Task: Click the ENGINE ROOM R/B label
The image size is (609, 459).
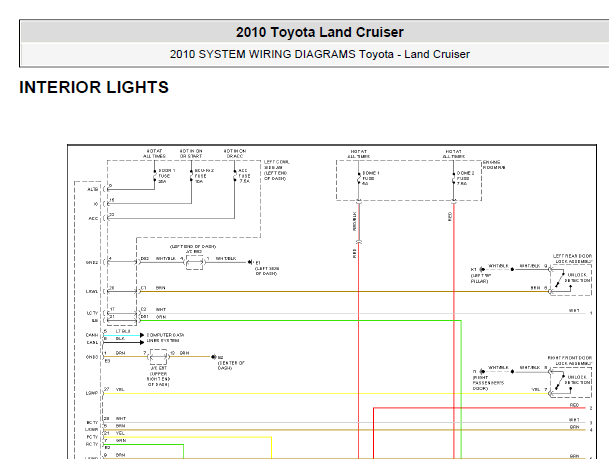Action: pyautogui.click(x=494, y=165)
